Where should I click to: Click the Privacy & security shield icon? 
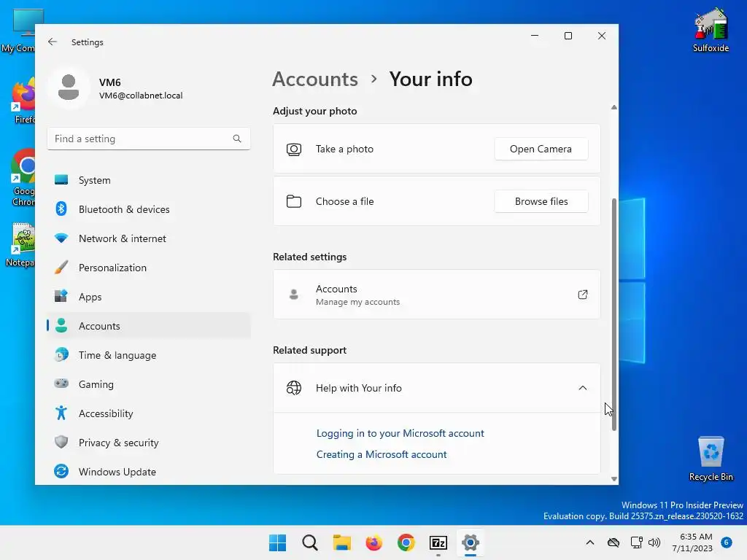(x=61, y=442)
